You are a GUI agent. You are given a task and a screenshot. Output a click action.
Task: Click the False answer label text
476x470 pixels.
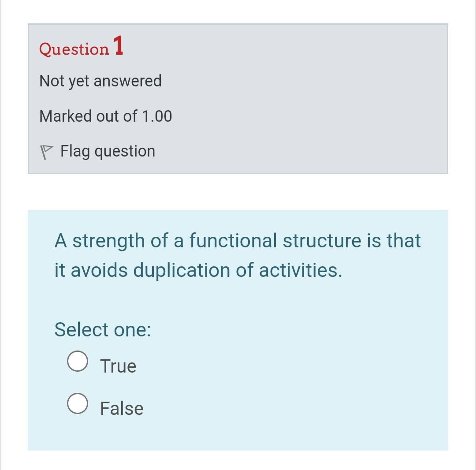122,408
